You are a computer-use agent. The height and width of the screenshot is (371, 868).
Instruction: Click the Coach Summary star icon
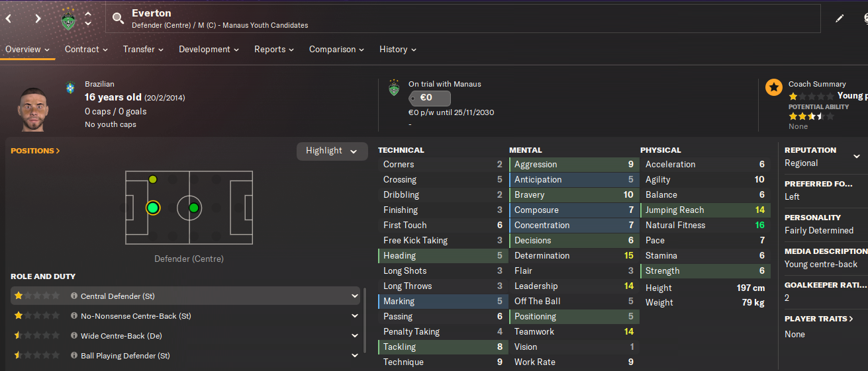click(773, 87)
